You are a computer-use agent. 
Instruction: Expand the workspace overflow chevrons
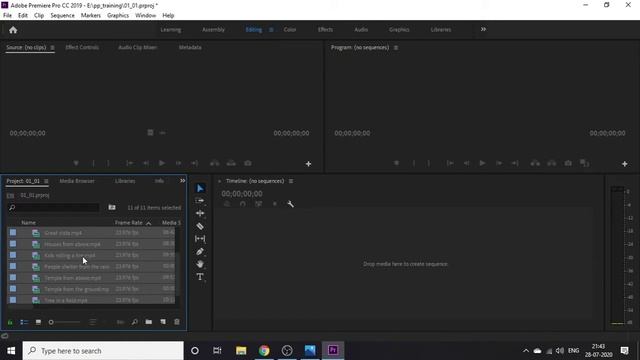click(483, 29)
